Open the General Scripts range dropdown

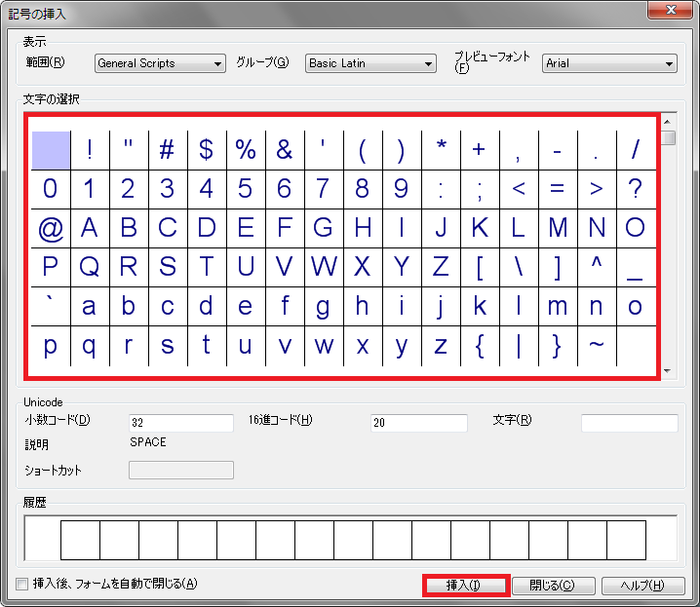pyautogui.click(x=160, y=63)
